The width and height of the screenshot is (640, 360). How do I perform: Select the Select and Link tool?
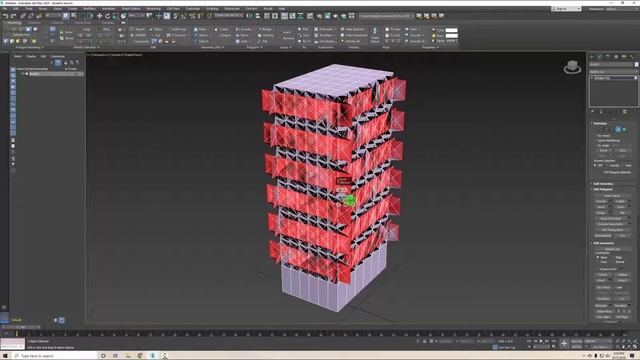pos(22,16)
